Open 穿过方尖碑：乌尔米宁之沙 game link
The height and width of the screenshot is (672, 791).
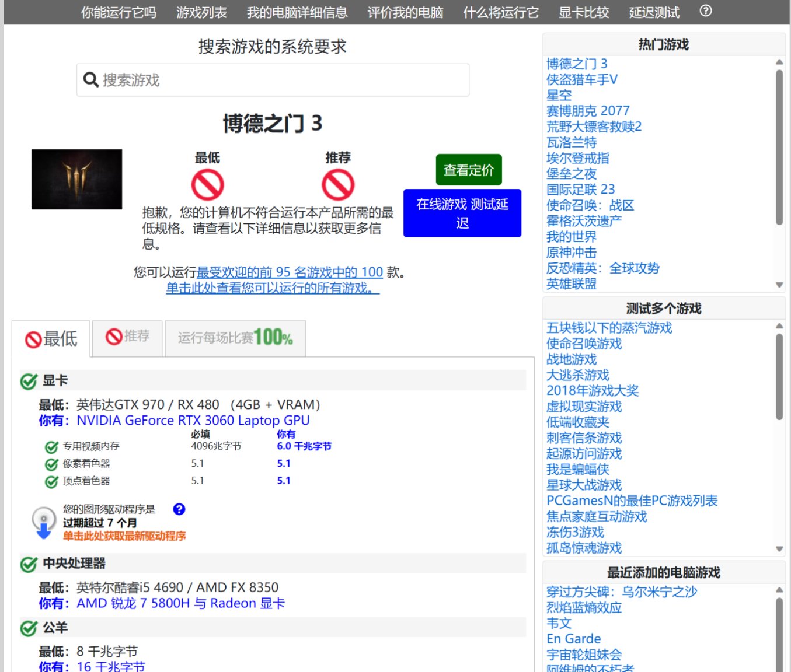tap(622, 591)
